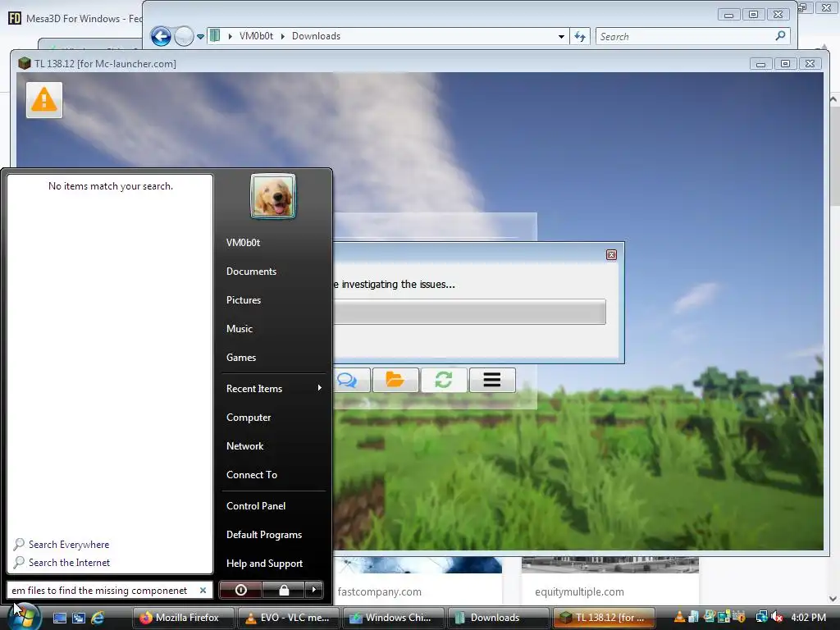The height and width of the screenshot is (630, 840).
Task: Open VM0b0t user folder from Start menu
Action: pyautogui.click(x=243, y=243)
